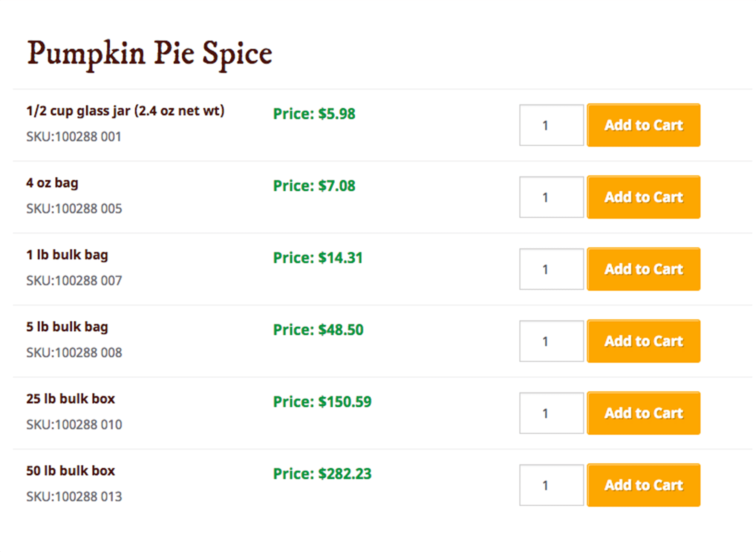Add the 25 lb bulk box to cart
Image resolution: width=756 pixels, height=552 pixels.
[x=643, y=413]
